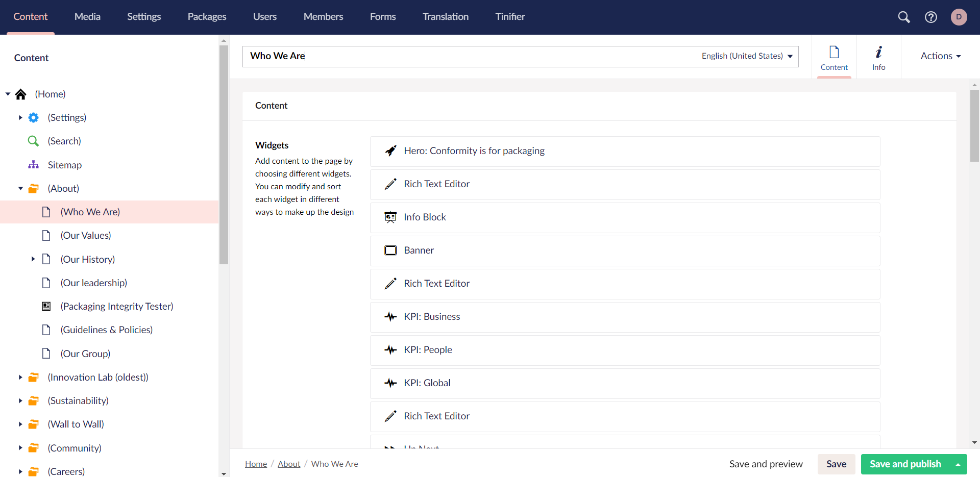
Task: Open the About breadcrumb link
Action: coord(288,464)
